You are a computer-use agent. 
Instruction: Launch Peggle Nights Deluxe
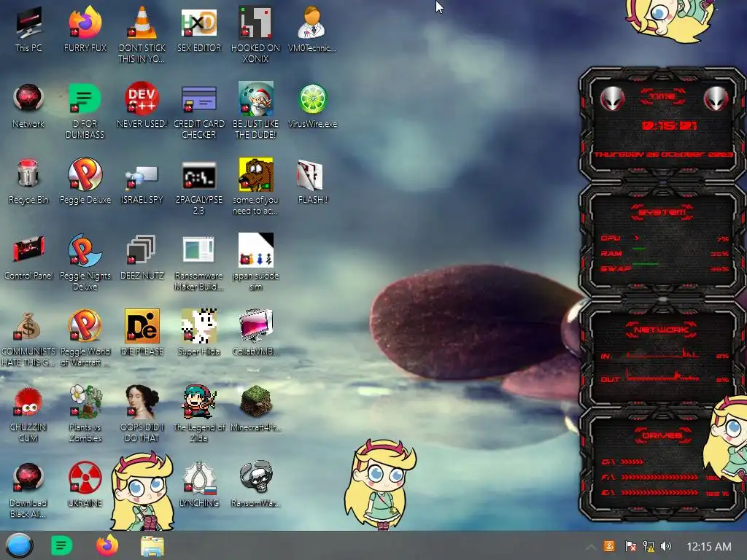coord(85,262)
